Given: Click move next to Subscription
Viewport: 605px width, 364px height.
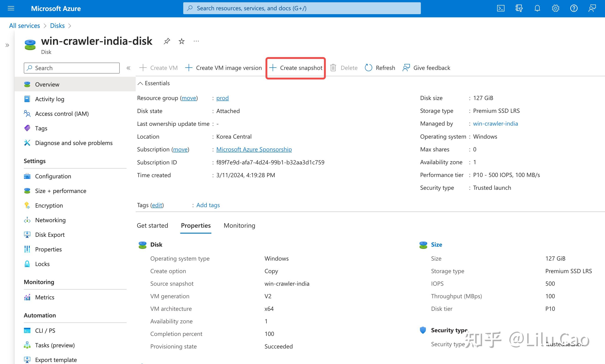Looking at the screenshot, I should point(180,149).
